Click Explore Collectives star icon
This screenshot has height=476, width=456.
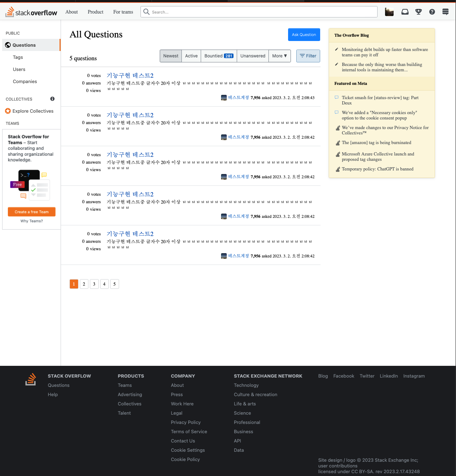[x=8, y=111]
